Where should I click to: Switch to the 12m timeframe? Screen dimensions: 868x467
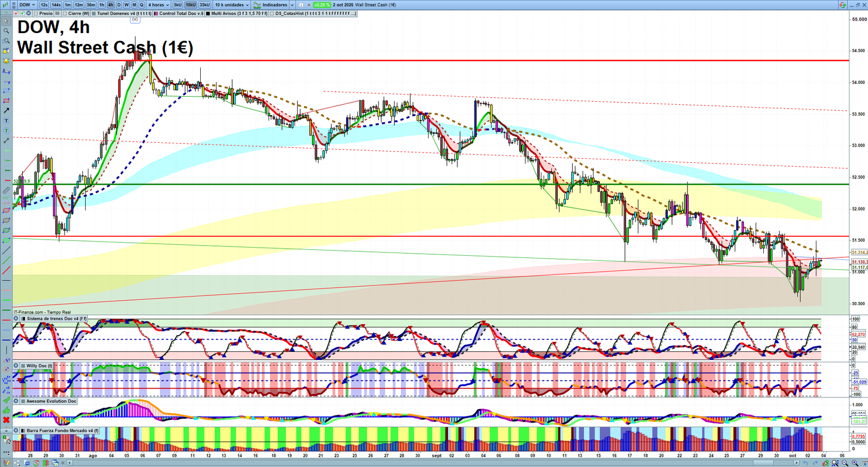click(79, 5)
